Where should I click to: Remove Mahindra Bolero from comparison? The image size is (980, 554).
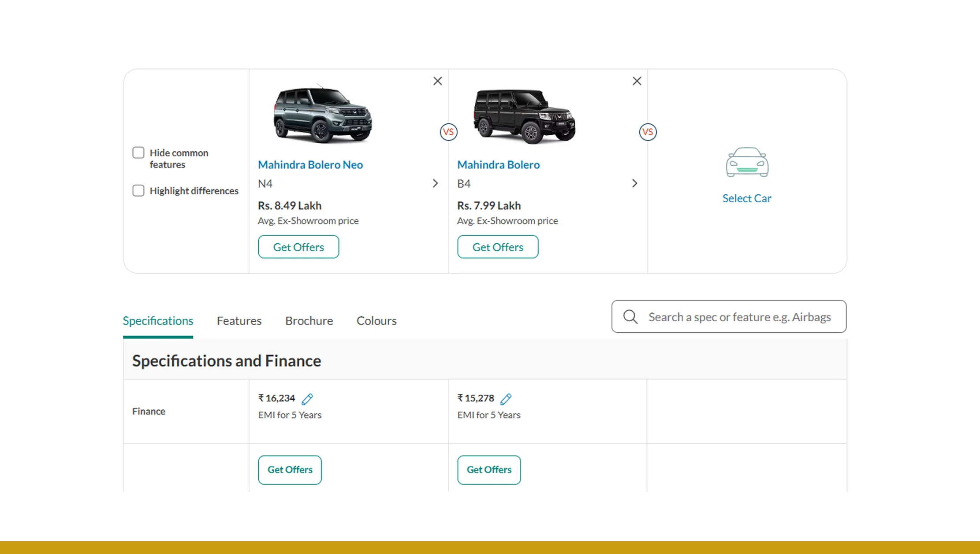(x=637, y=81)
